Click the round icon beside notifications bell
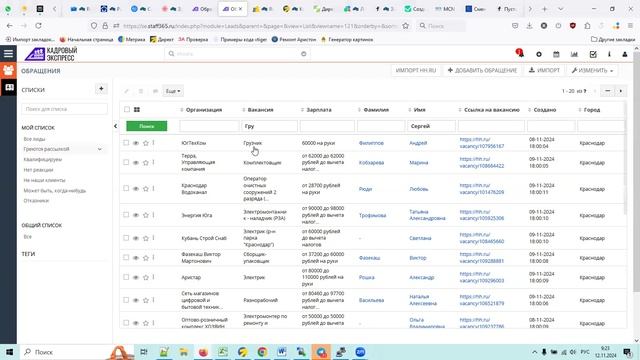 click(x=539, y=54)
